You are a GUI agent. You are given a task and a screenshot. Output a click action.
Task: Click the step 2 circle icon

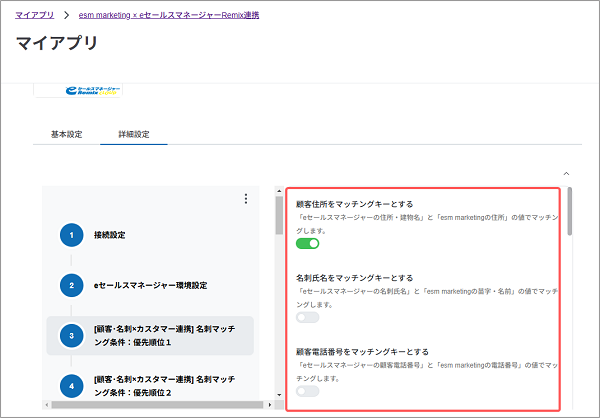[71, 285]
